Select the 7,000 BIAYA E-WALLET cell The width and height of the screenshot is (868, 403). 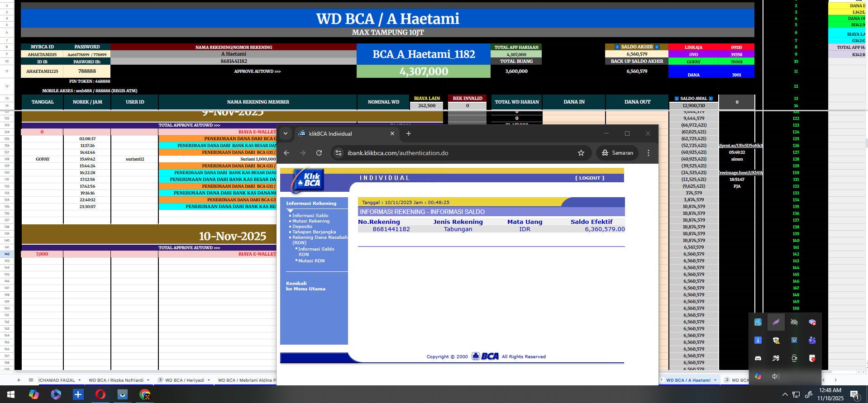pyautogui.click(x=42, y=254)
